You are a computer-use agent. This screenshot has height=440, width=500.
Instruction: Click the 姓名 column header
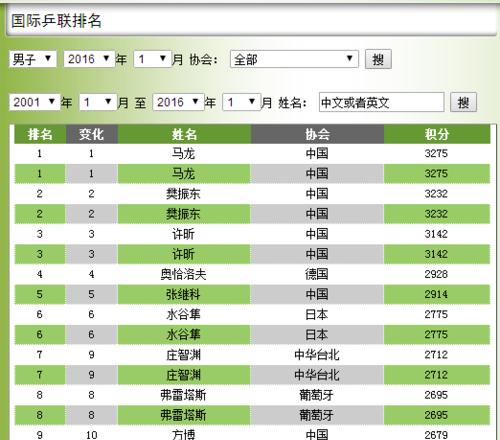tap(184, 134)
